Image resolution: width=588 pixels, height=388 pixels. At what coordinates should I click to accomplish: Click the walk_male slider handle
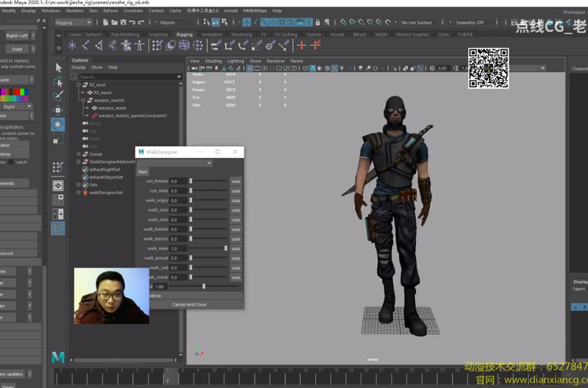tap(226, 248)
